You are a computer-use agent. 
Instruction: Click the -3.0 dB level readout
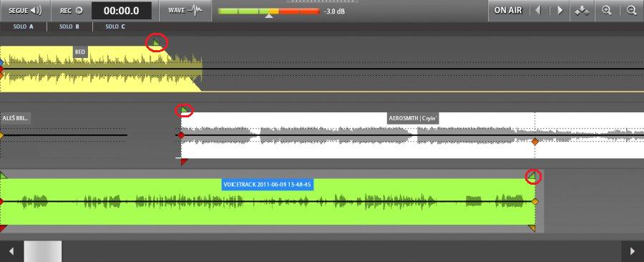tap(334, 11)
